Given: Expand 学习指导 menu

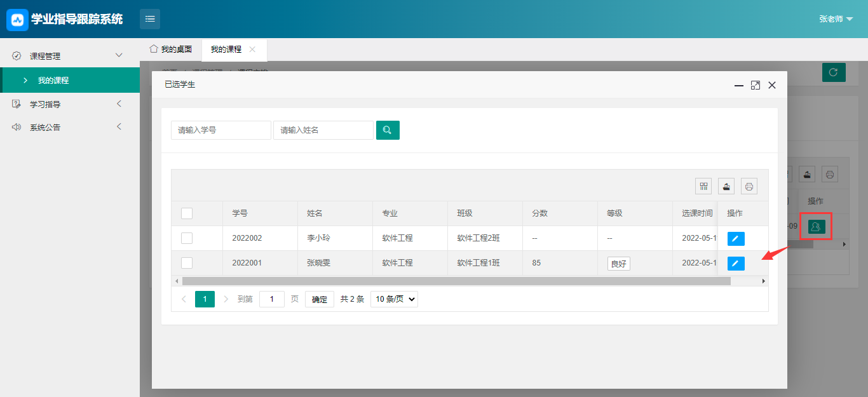Looking at the screenshot, I should tap(70, 104).
